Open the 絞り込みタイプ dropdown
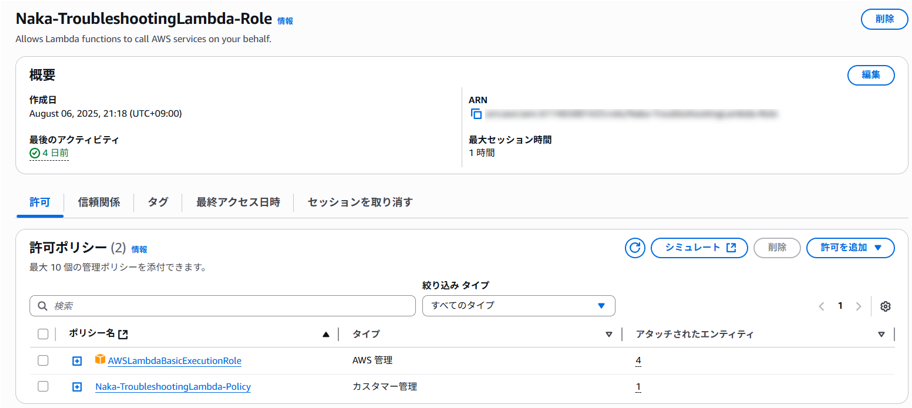Viewport: 912px width, 408px height. pos(518,306)
